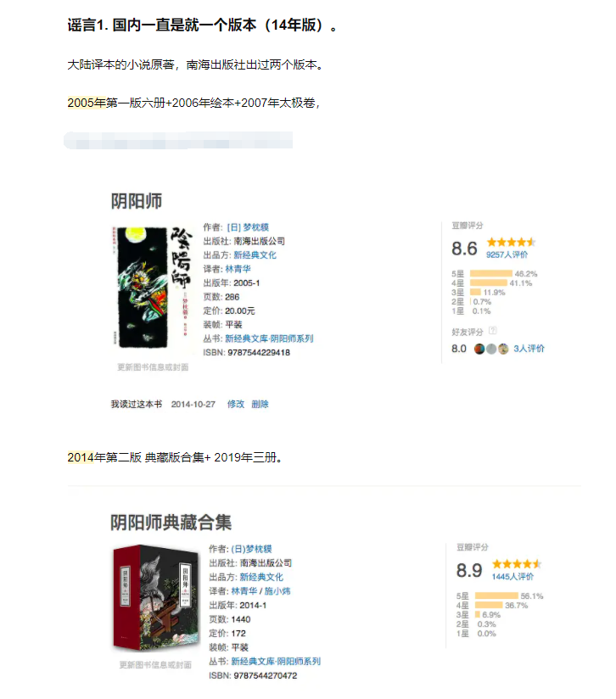Click the third friend avatar icon
Image resolution: width=616 pixels, height=699 pixels.
pos(503,349)
